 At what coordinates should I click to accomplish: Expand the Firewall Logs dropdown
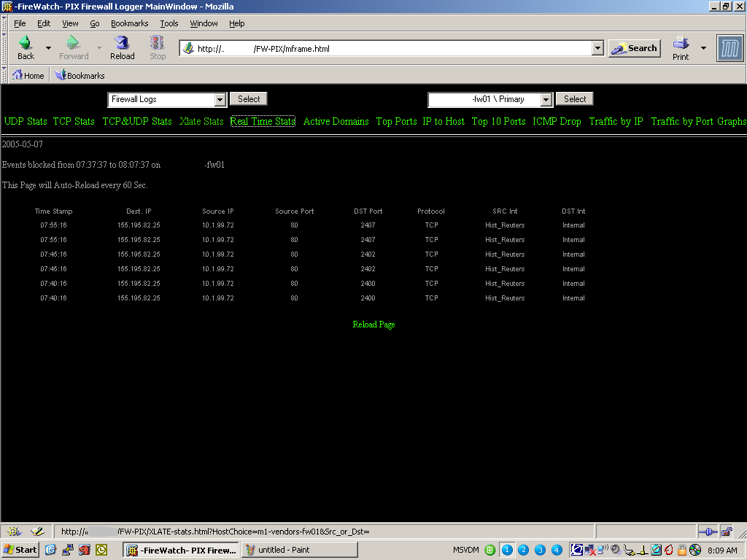pos(220,100)
